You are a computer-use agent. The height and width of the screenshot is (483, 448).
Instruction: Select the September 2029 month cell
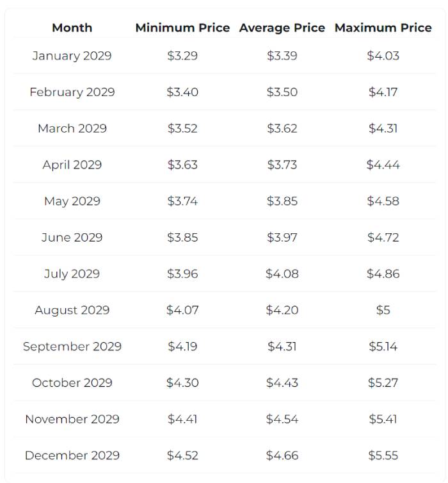[x=72, y=347]
